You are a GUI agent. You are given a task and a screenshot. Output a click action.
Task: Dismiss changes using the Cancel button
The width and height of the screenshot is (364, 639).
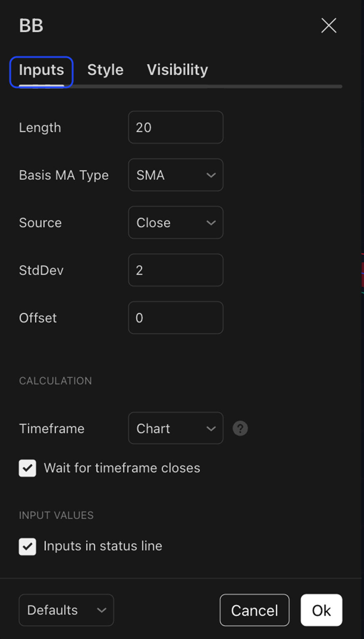pos(254,610)
